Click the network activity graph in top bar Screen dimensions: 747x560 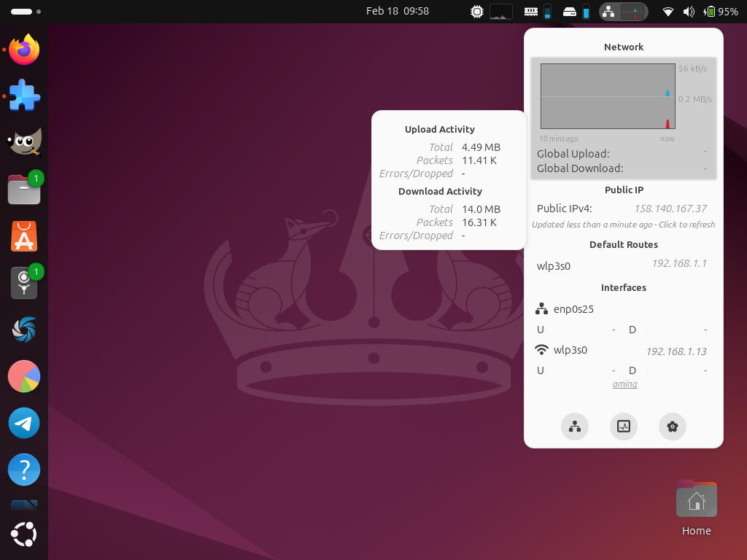pyautogui.click(x=632, y=12)
